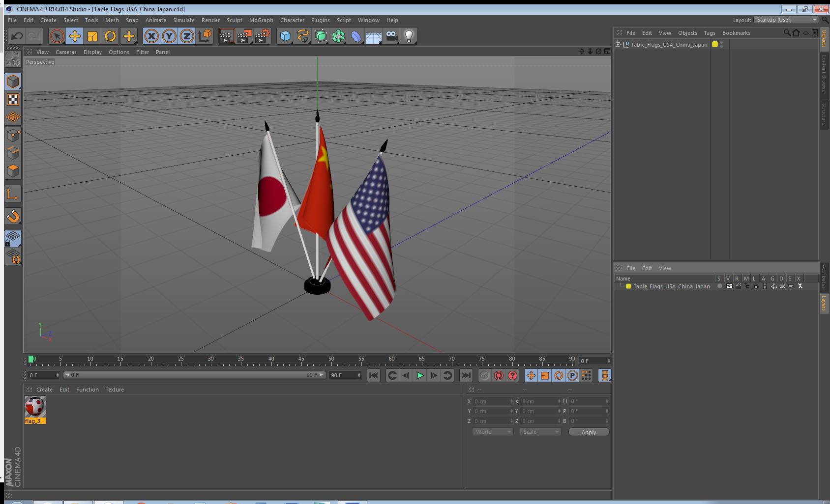Image resolution: width=830 pixels, height=504 pixels.
Task: Open the NURBS generator icon
Action: (321, 36)
